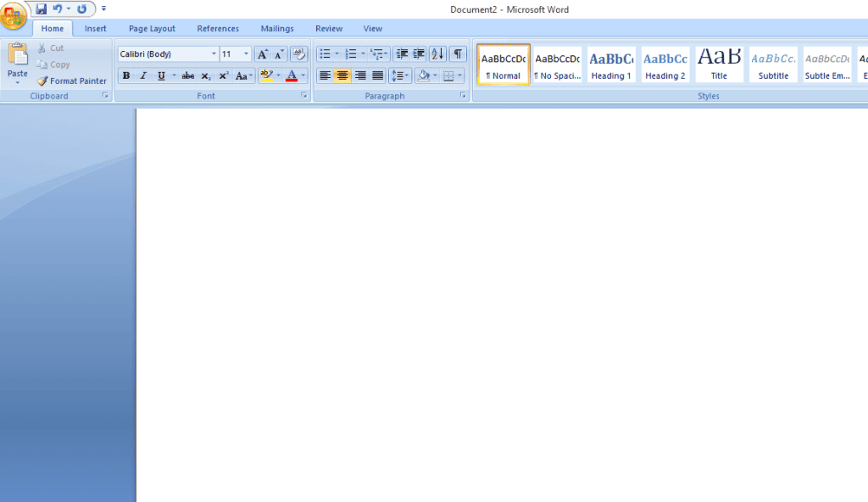
Task: Launch the Clipboard pane dialog launcher
Action: tap(105, 96)
